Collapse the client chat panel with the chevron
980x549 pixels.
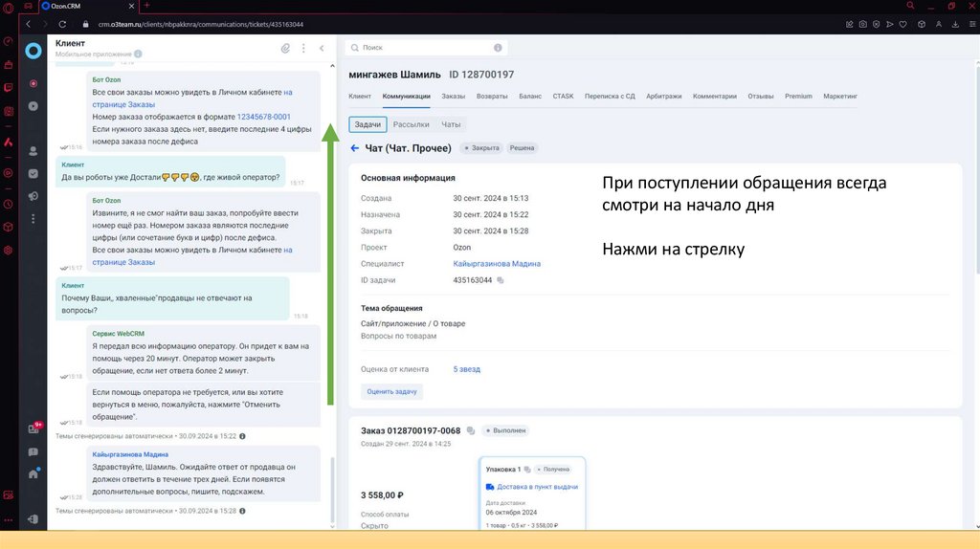pyautogui.click(x=322, y=48)
